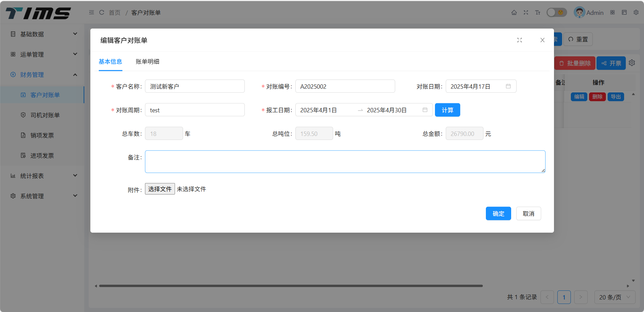Open the settings gear in top right
644x312 pixels.
pyautogui.click(x=636, y=12)
